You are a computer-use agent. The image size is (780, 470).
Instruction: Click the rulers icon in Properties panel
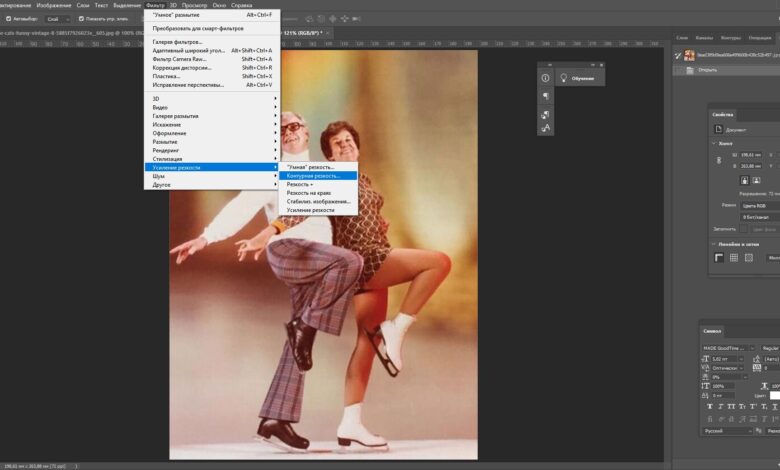point(718,257)
